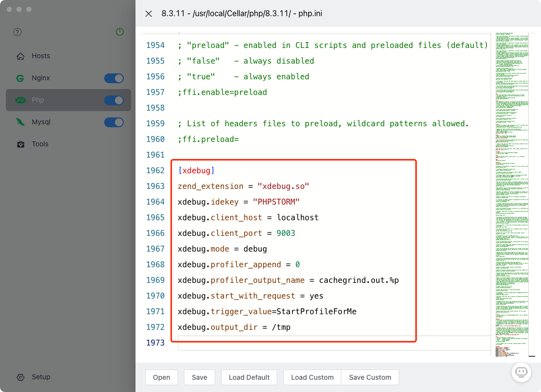Click the xdebug.mode = debug line
Screen dimensions: 541x392
pos(222,249)
